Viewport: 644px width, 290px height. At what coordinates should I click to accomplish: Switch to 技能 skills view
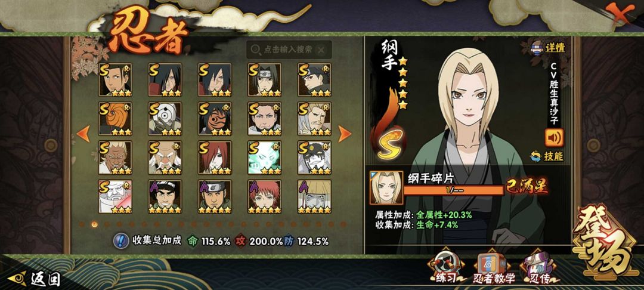click(547, 156)
